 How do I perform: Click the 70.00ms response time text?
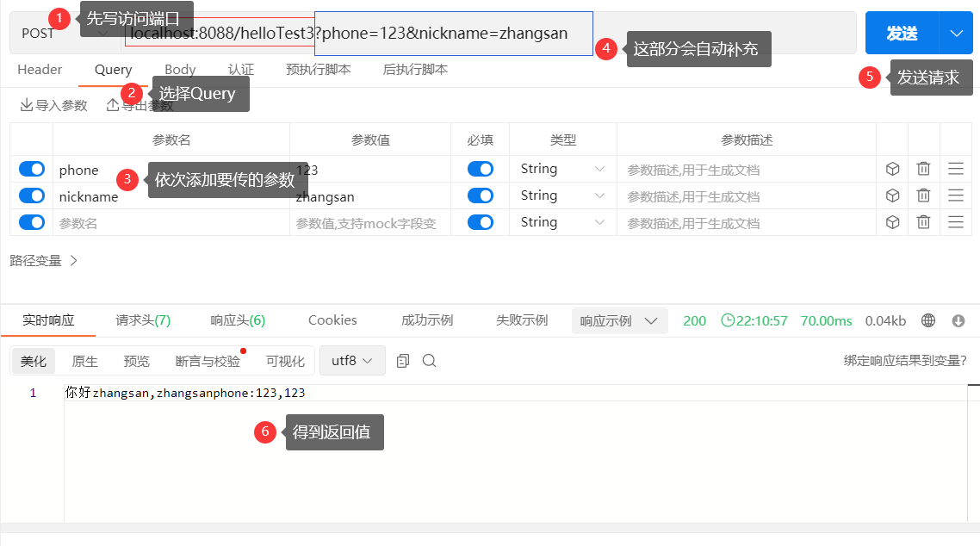pyautogui.click(x=826, y=321)
